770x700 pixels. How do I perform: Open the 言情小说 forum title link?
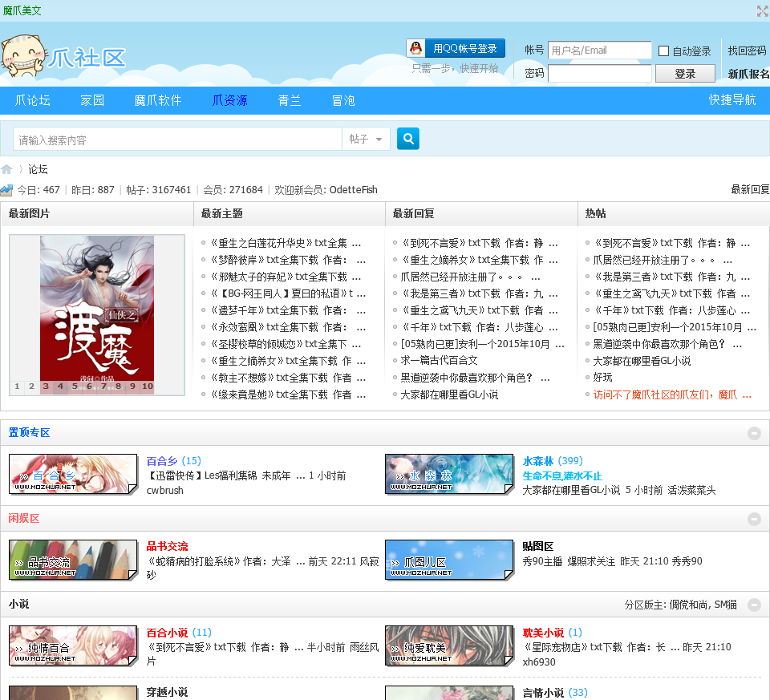543,693
